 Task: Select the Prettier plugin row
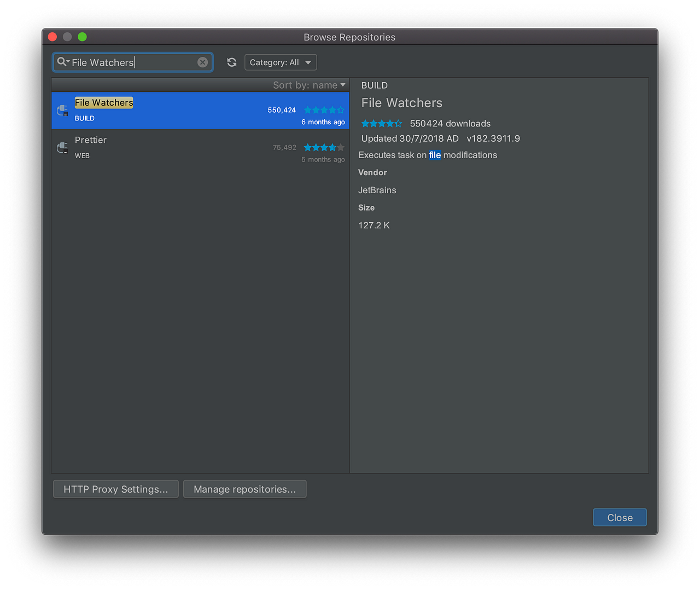200,148
